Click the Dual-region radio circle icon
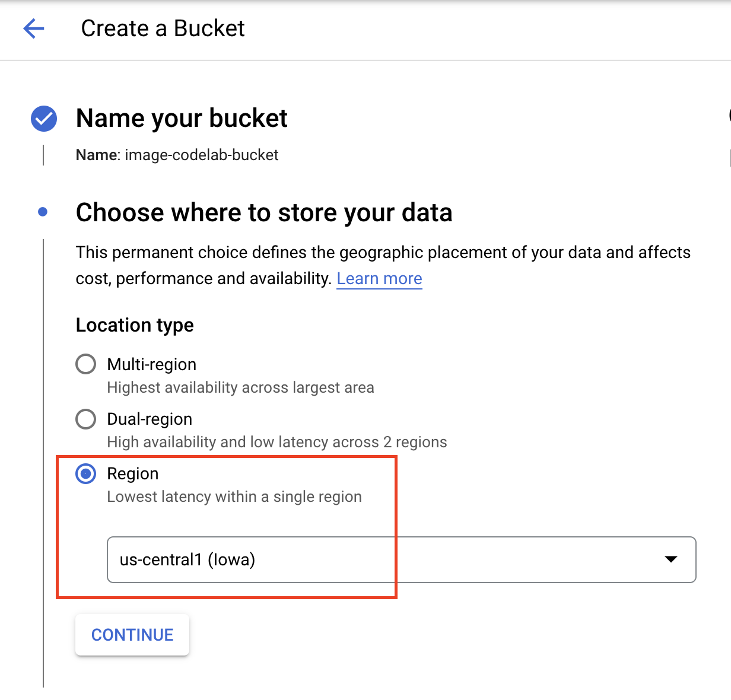This screenshot has height=700, width=731. tap(86, 419)
